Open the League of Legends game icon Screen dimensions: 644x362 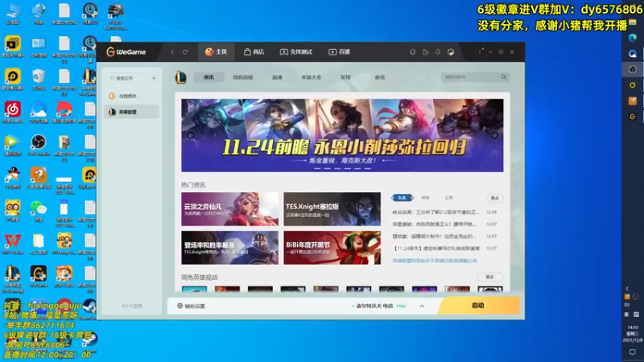click(x=180, y=77)
